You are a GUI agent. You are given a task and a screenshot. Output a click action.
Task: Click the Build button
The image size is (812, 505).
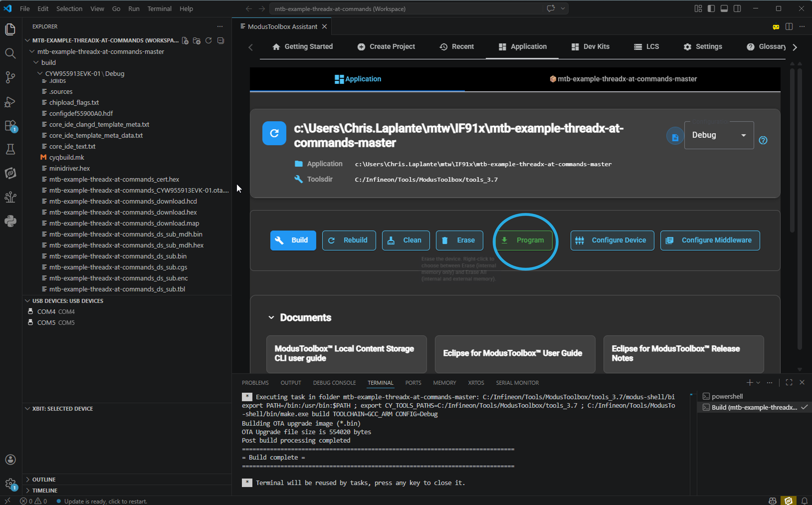tap(293, 240)
